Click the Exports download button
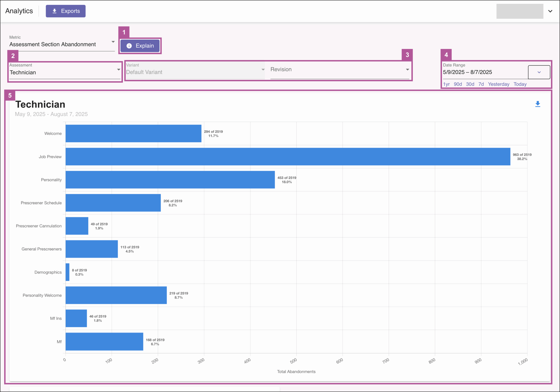 tap(66, 11)
